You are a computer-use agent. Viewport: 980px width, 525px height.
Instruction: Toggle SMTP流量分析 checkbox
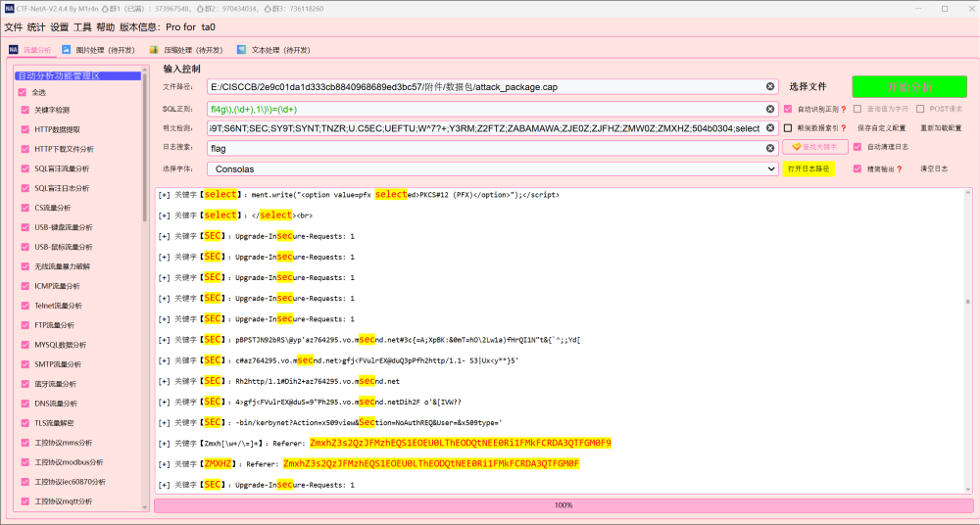pyautogui.click(x=25, y=364)
